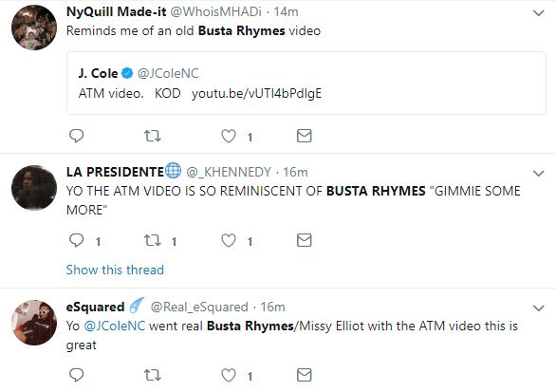Retweet LA PRESIDENTE's ATM video tweet
Viewport: 556px width, 392px height.
pyautogui.click(x=153, y=240)
